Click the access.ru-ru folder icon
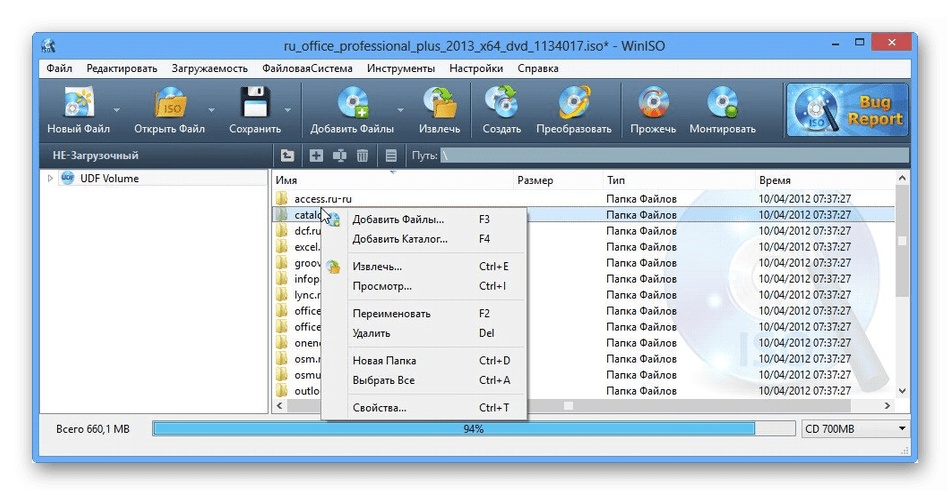The image size is (950, 495). click(281, 199)
